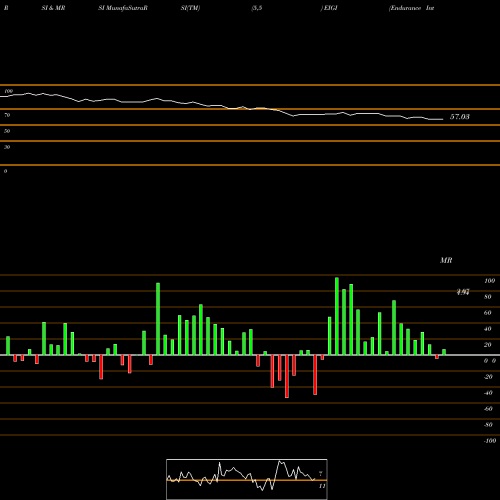Viewport: 500px width, 500px height.
Task: Click the longest red bar in MR chart
Action: [x=287, y=376]
